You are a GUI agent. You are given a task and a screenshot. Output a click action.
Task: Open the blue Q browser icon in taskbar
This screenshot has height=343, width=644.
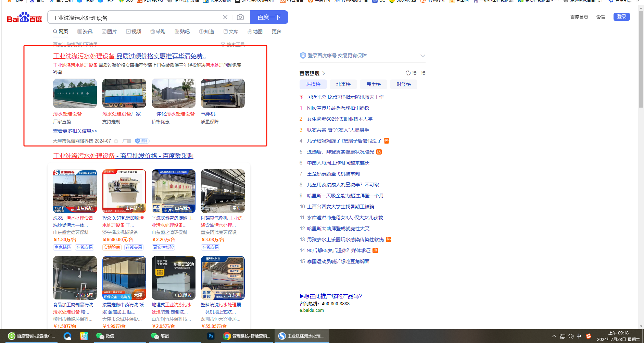(x=67, y=336)
